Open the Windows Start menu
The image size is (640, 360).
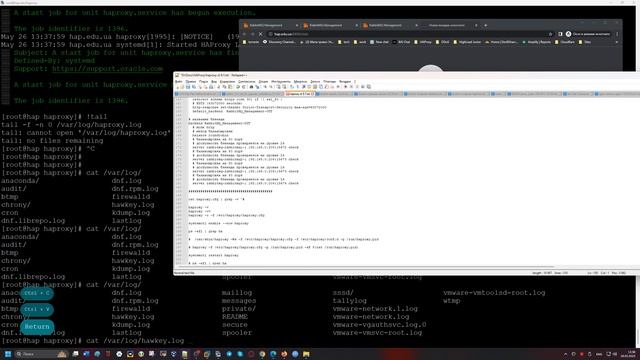pyautogui.click(x=8, y=354)
